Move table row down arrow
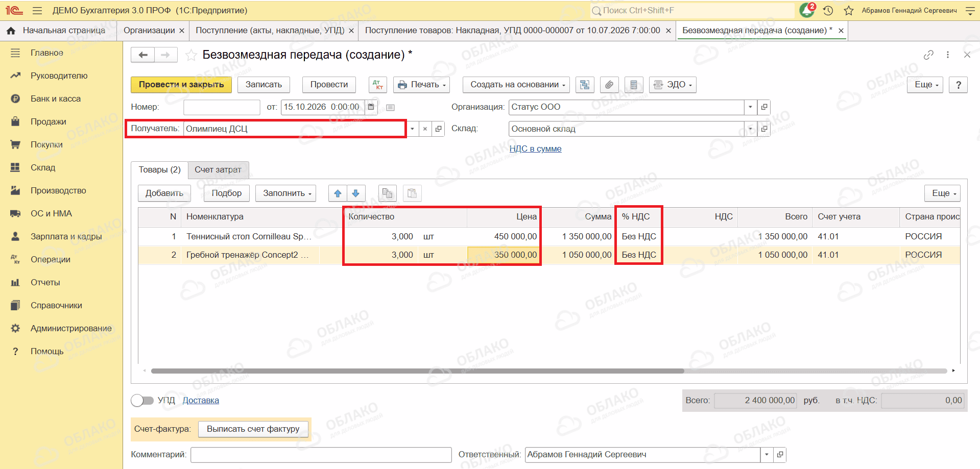The width and height of the screenshot is (980, 469). pyautogui.click(x=356, y=193)
